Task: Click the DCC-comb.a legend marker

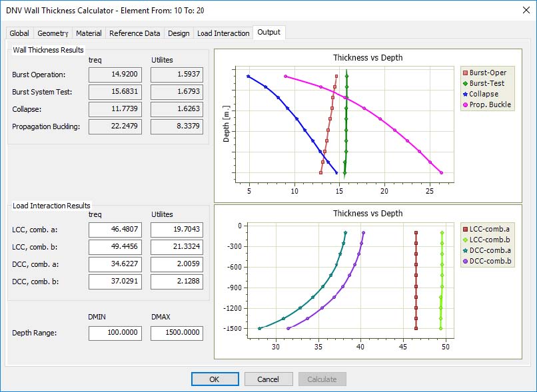Action: pyautogui.click(x=465, y=250)
